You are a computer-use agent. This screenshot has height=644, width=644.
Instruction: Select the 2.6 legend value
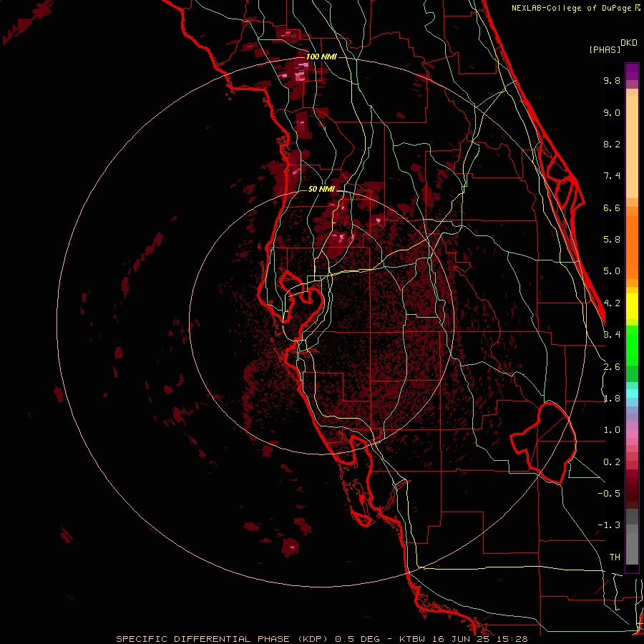click(x=612, y=367)
